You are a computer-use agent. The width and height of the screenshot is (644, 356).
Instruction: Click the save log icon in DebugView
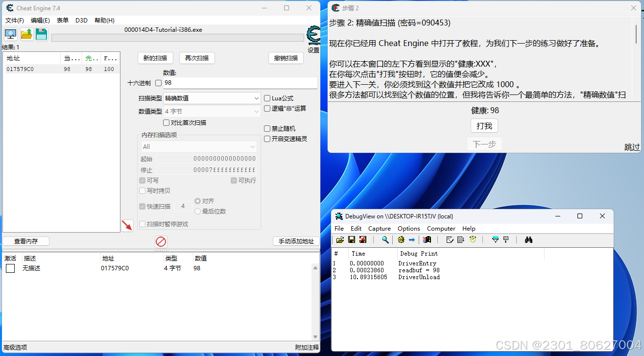click(351, 239)
